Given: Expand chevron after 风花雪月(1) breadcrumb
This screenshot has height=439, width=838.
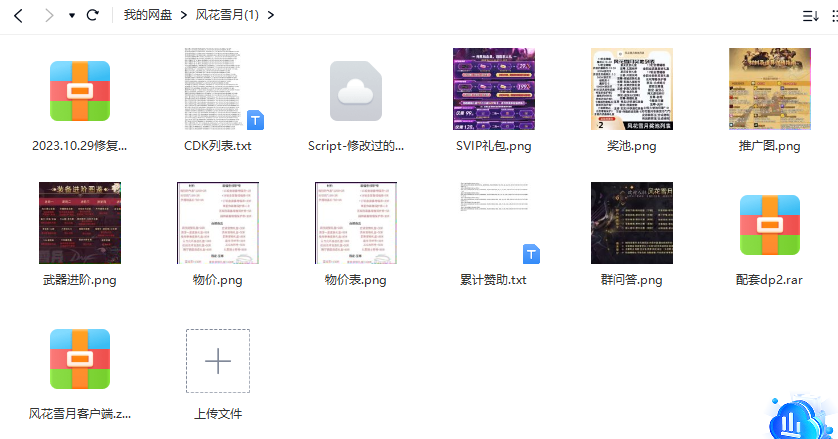Looking at the screenshot, I should 272,16.
